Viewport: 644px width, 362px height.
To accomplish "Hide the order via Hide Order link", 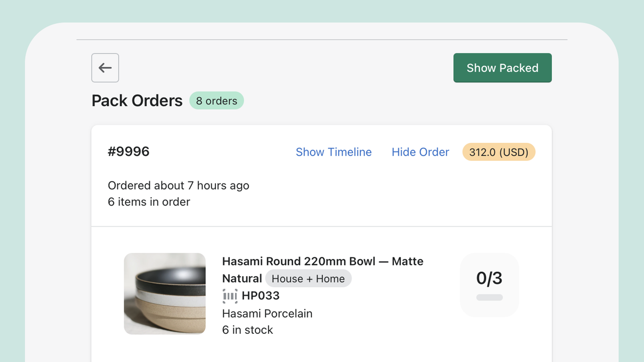I will [x=420, y=152].
